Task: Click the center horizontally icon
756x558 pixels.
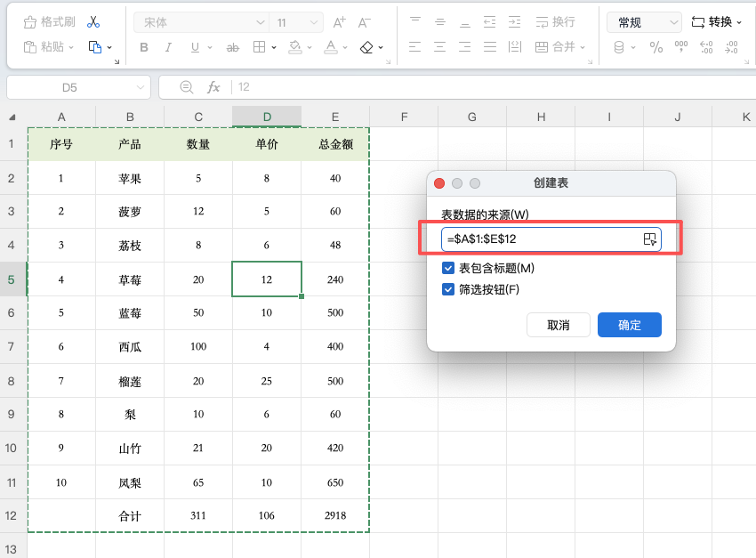Action: coord(439,47)
